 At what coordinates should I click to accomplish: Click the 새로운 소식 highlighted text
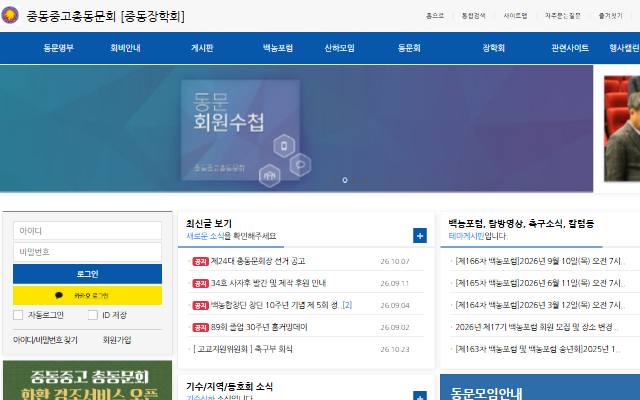coord(205,236)
